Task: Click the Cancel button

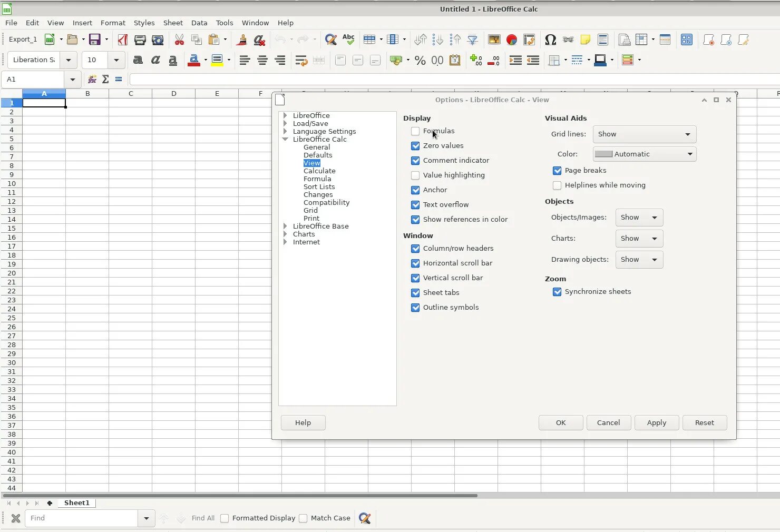Action: click(609, 422)
